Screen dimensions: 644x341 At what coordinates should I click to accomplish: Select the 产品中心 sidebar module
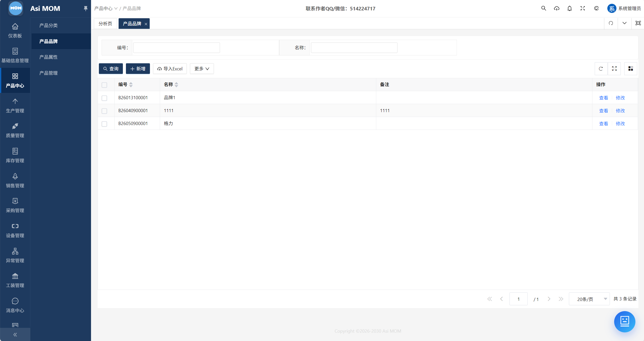(15, 81)
